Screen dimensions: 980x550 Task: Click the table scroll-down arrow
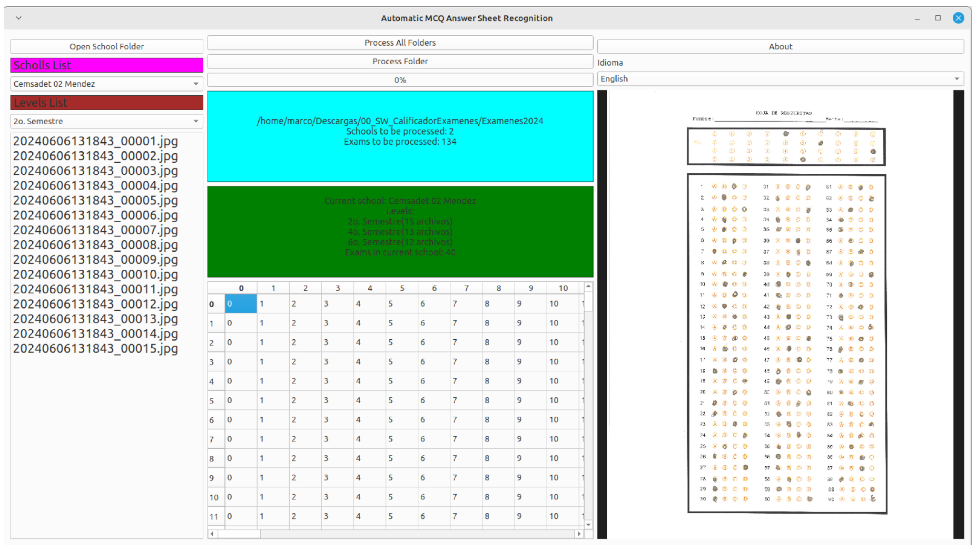[588, 525]
